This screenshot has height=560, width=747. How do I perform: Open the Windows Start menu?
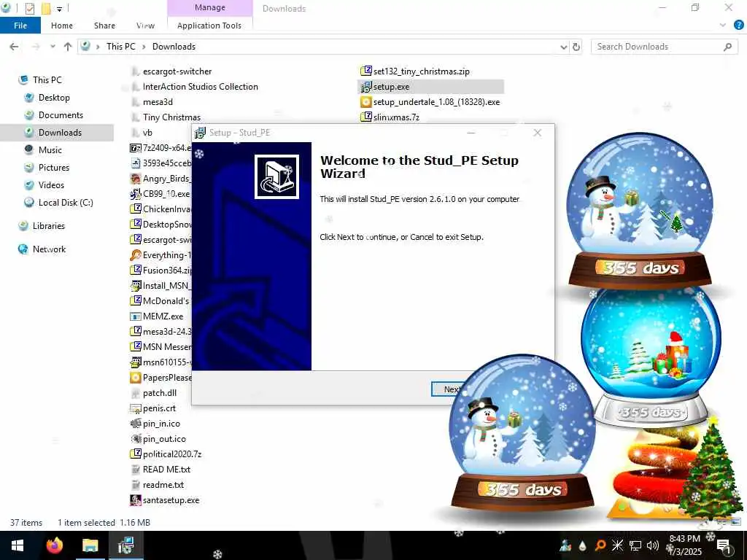pos(18,545)
